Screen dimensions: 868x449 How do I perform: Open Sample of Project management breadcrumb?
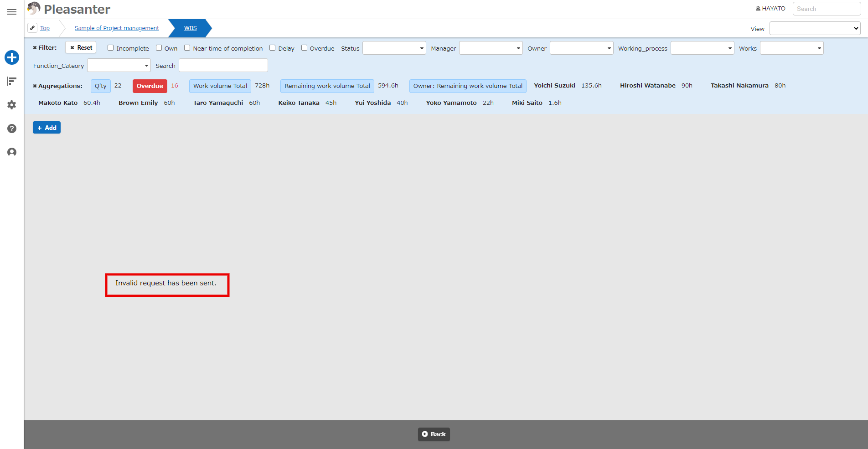tap(117, 28)
